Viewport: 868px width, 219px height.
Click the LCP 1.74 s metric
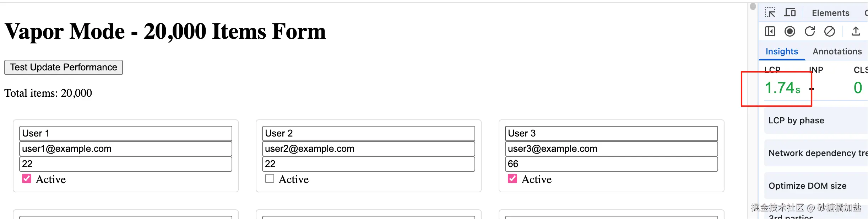tap(782, 88)
